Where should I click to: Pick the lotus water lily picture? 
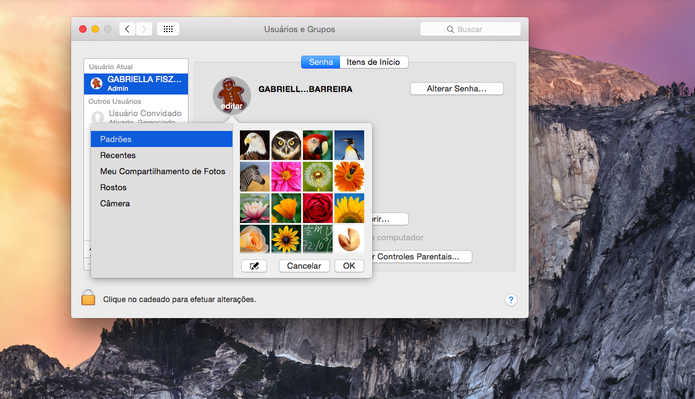pyautogui.click(x=254, y=208)
